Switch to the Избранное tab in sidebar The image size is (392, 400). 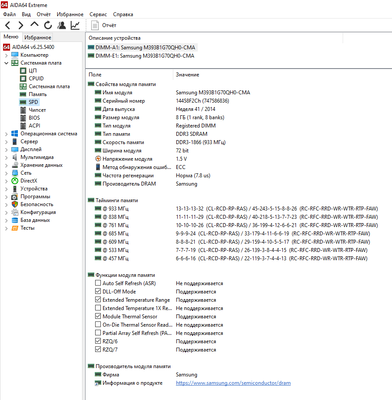[x=38, y=37]
